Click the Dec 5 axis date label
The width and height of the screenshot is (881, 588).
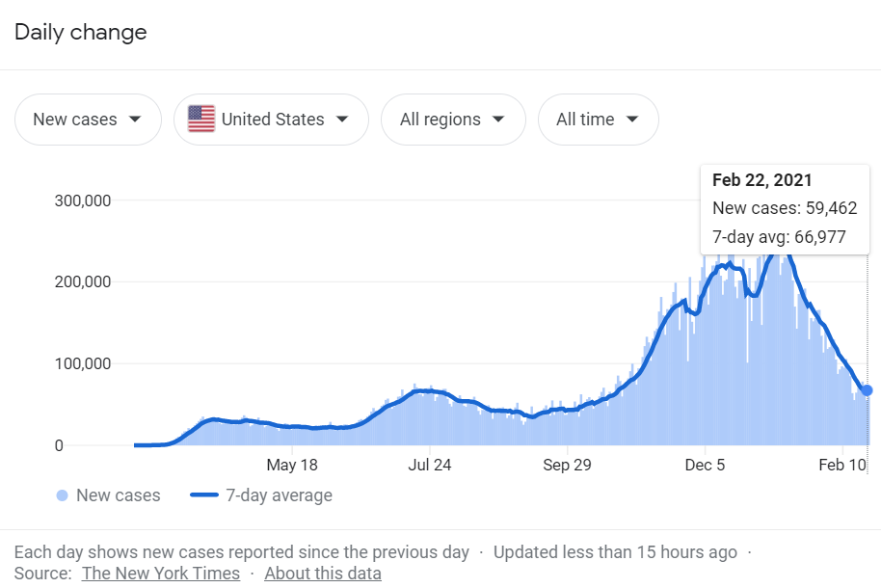click(705, 465)
